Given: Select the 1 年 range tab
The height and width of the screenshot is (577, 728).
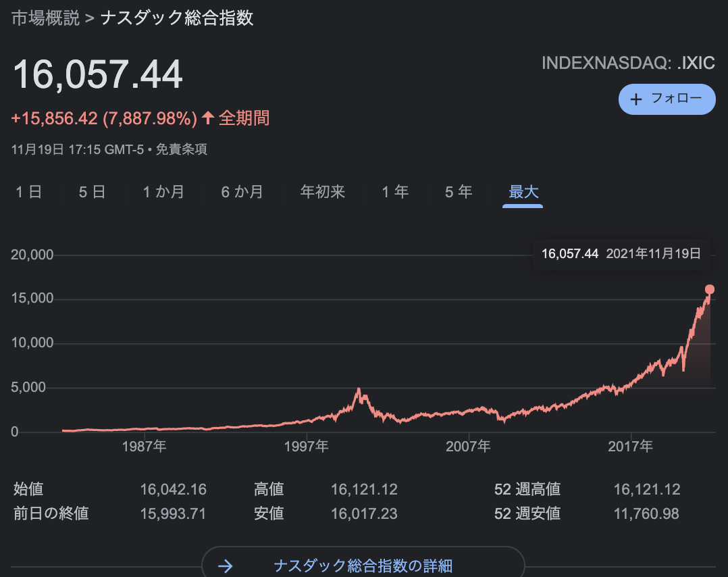Looking at the screenshot, I should pyautogui.click(x=396, y=192).
